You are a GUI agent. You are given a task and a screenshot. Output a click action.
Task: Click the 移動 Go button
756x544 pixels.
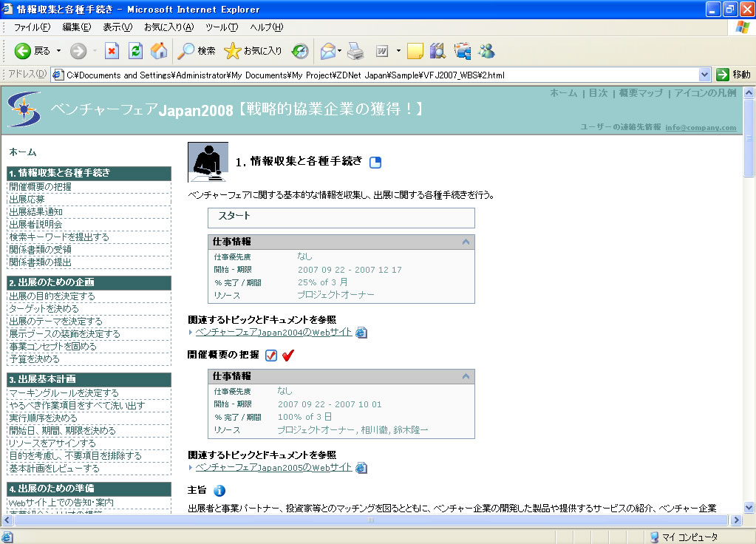pos(733,75)
